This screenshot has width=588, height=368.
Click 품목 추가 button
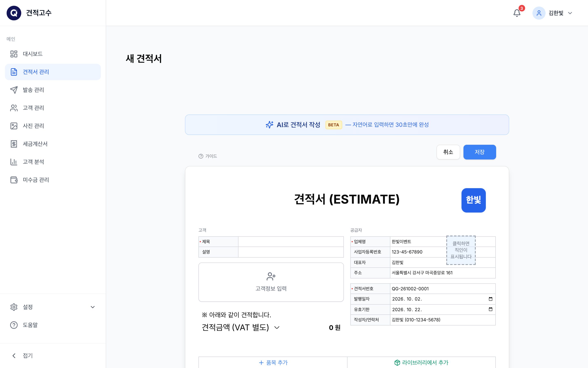pos(273,362)
